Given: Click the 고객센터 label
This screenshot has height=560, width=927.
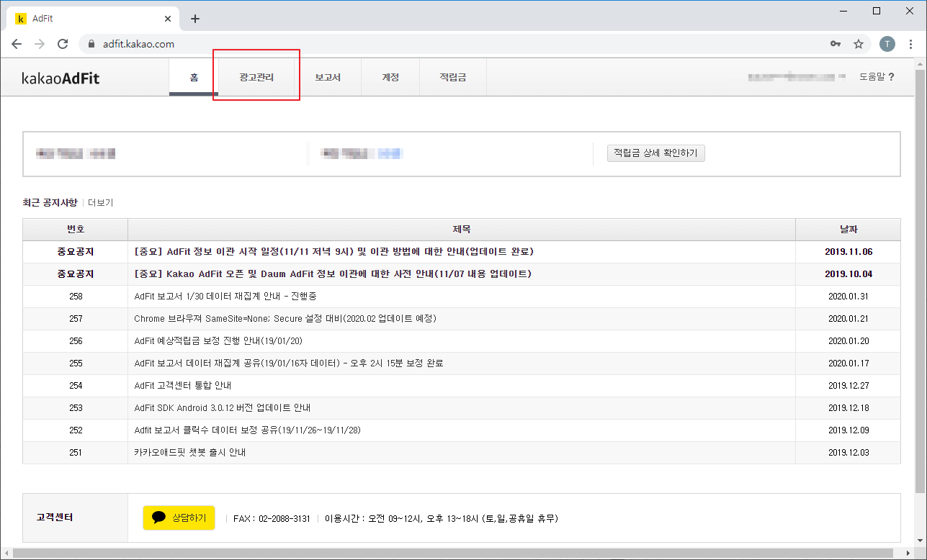Looking at the screenshot, I should coord(54,518).
